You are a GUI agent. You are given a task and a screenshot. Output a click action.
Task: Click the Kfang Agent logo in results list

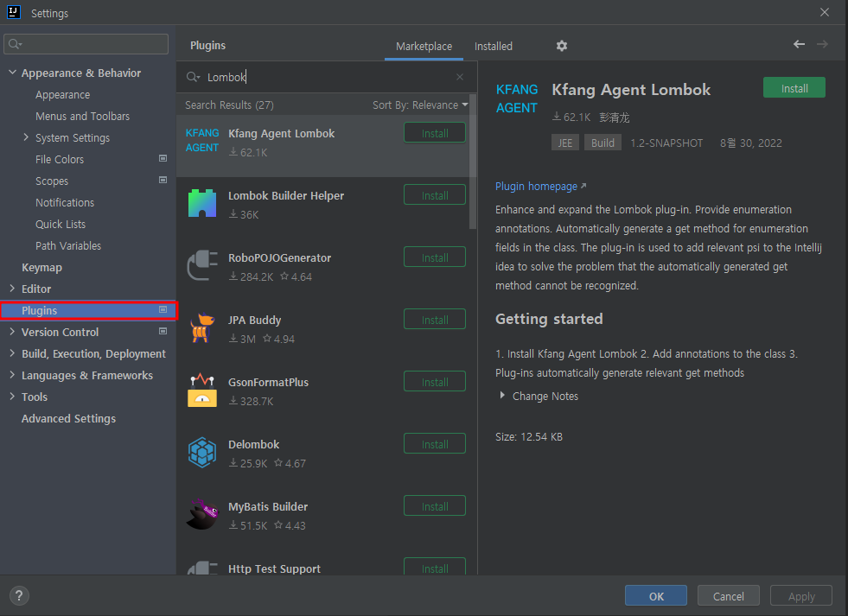[202, 141]
